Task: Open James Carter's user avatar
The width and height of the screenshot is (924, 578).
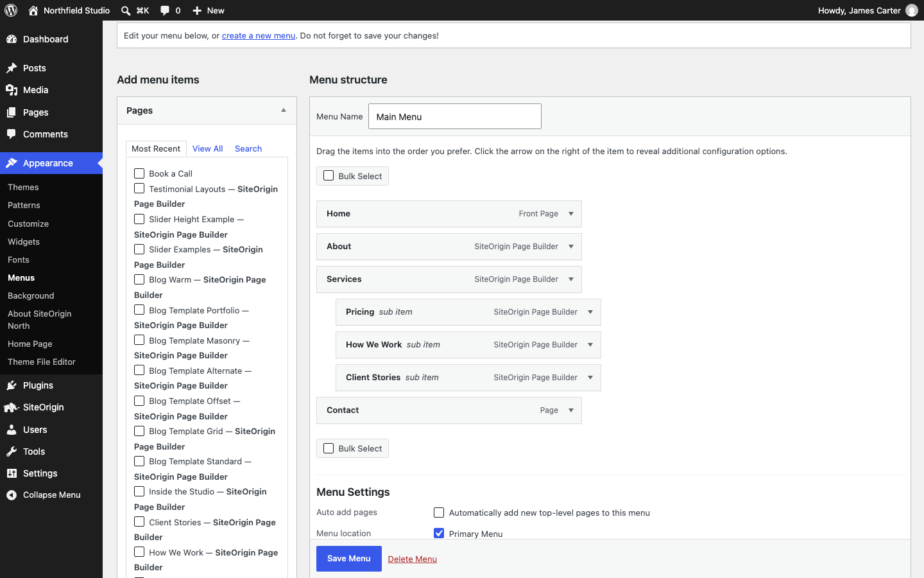Action: (911, 10)
